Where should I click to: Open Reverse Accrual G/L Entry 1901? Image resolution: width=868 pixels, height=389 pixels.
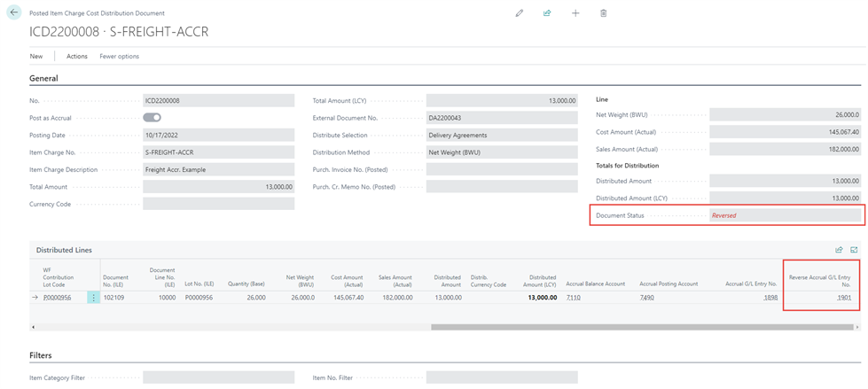point(843,298)
